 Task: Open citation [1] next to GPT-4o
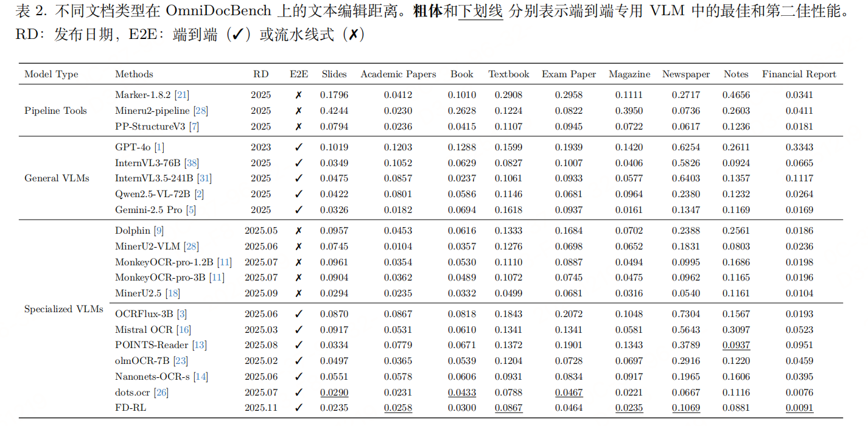(159, 147)
